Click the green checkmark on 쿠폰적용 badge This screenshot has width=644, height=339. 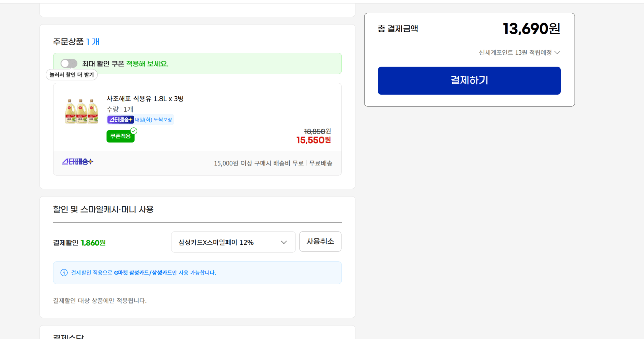(x=134, y=130)
